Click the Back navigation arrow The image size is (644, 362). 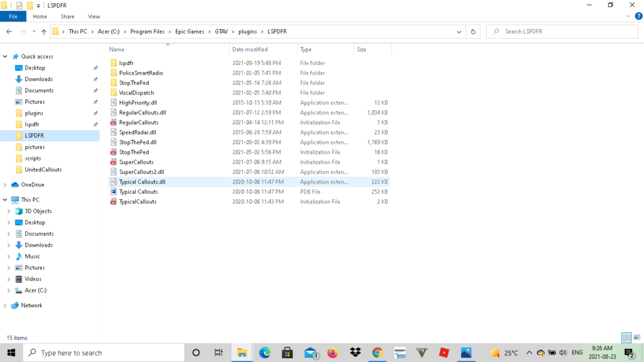click(9, 32)
